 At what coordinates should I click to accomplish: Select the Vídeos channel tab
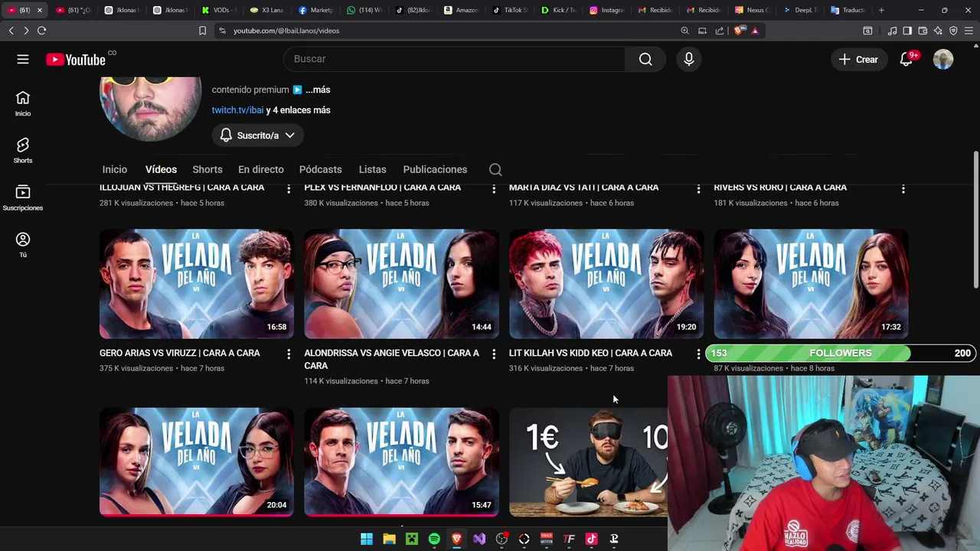(161, 169)
